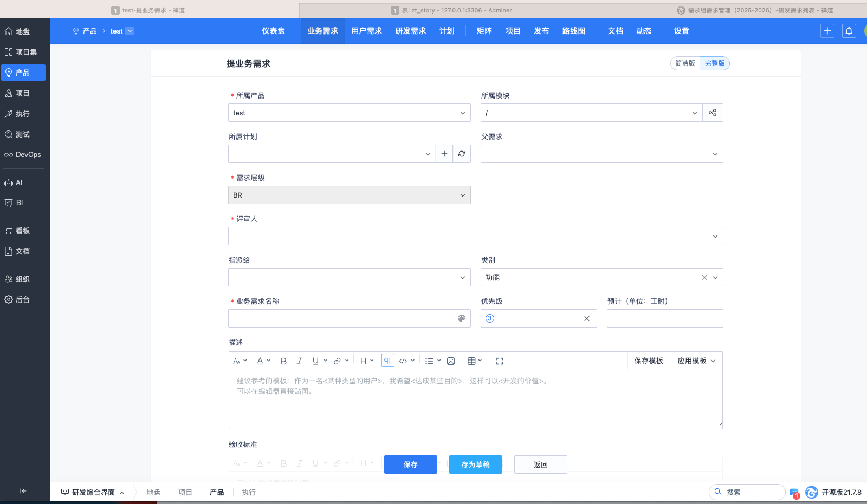
Task: Clear the 优先级 value
Action: pyautogui.click(x=587, y=318)
